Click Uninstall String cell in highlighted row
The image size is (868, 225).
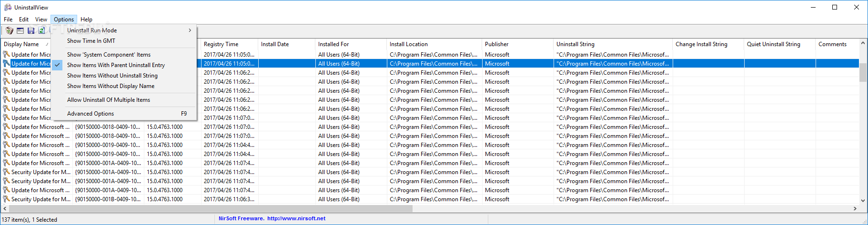[613, 64]
